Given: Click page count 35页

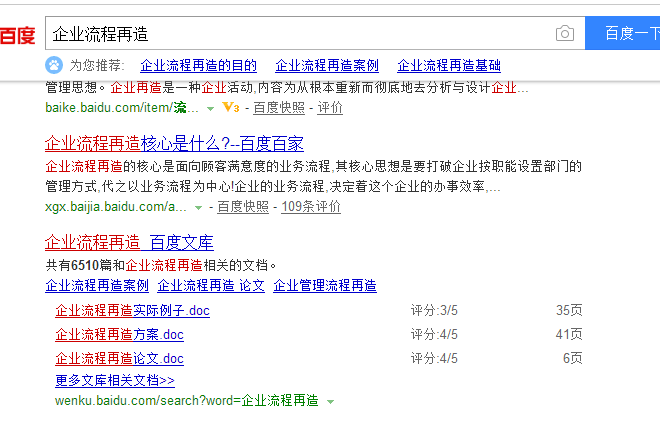Looking at the screenshot, I should click(569, 310).
